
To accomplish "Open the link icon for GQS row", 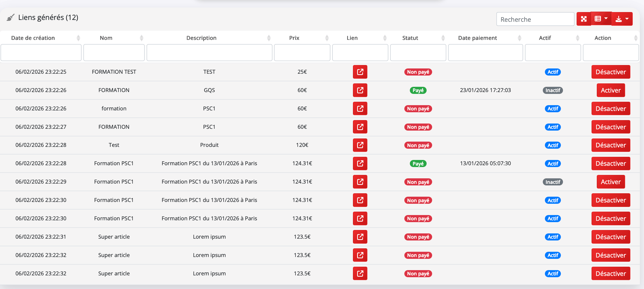I will [x=360, y=90].
